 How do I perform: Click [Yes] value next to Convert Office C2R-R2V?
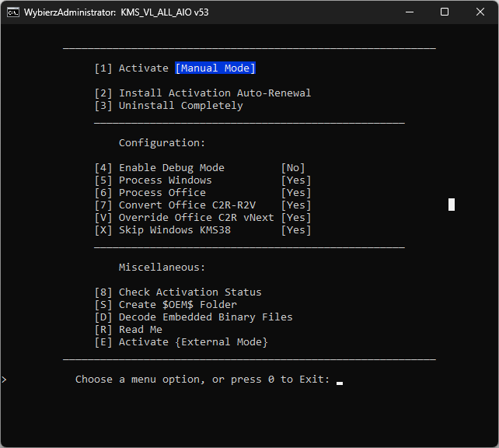[x=296, y=205]
